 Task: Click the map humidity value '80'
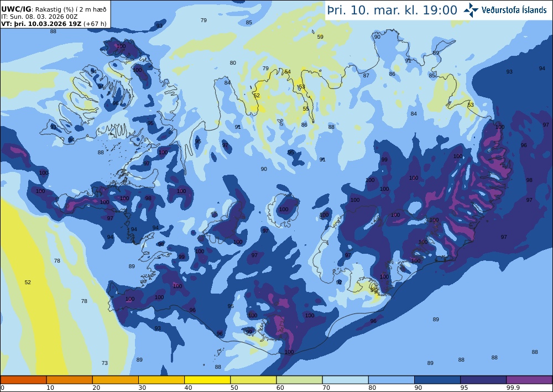233,62
